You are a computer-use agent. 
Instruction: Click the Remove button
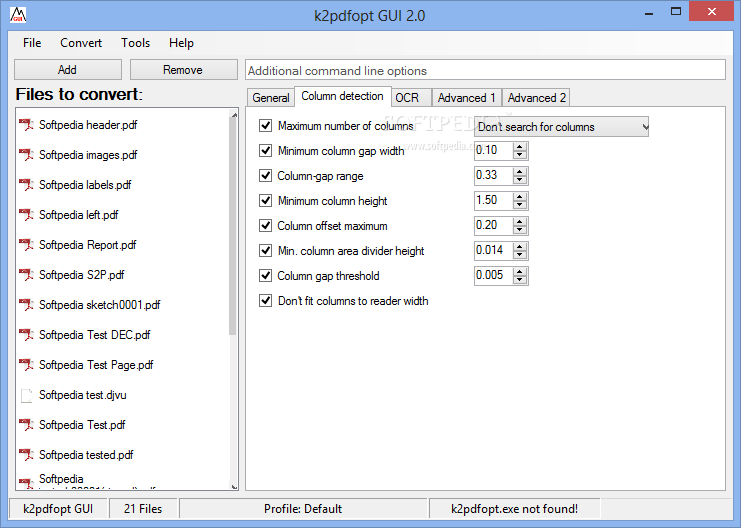(x=183, y=69)
